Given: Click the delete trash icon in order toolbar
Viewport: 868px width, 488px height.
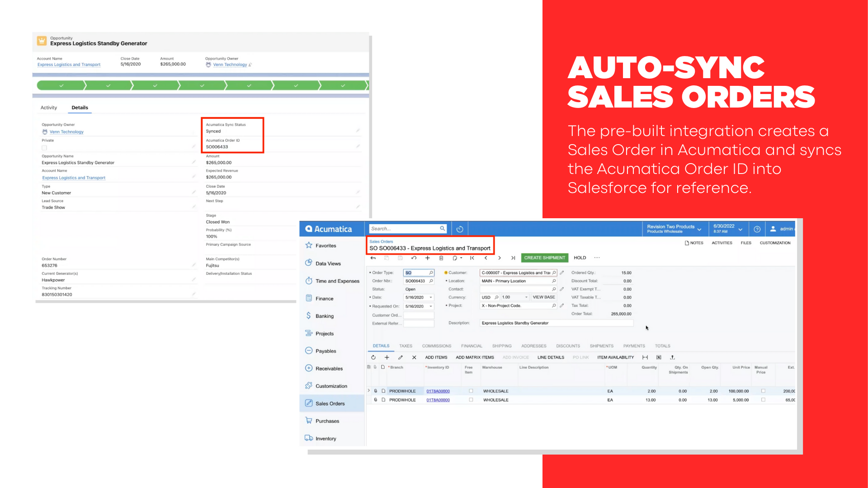Looking at the screenshot, I should coord(441,258).
